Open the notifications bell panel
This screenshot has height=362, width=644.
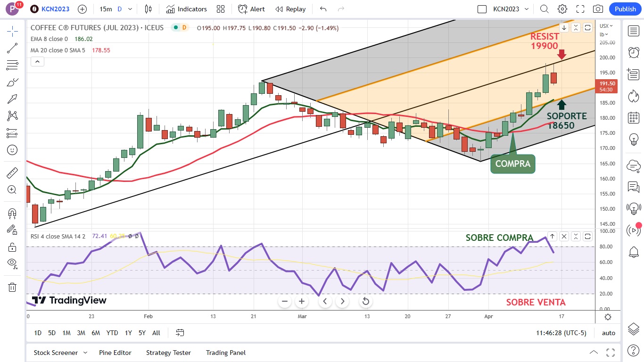pyautogui.click(x=634, y=252)
